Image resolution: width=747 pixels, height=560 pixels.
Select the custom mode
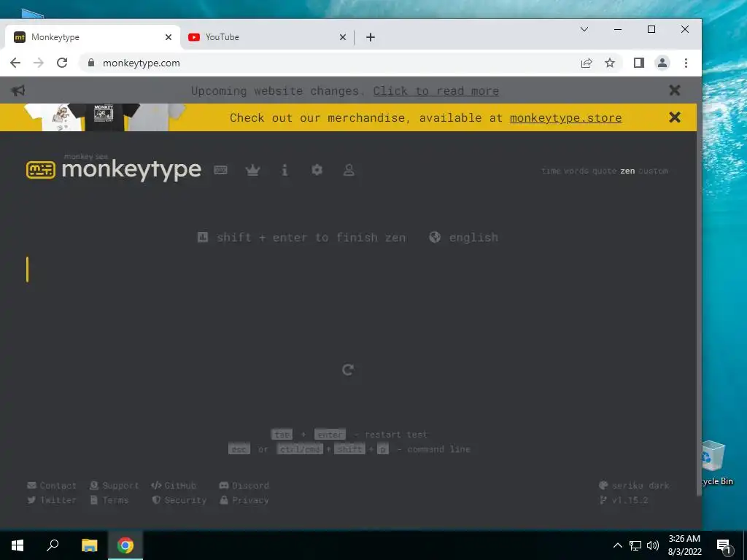pyautogui.click(x=653, y=171)
